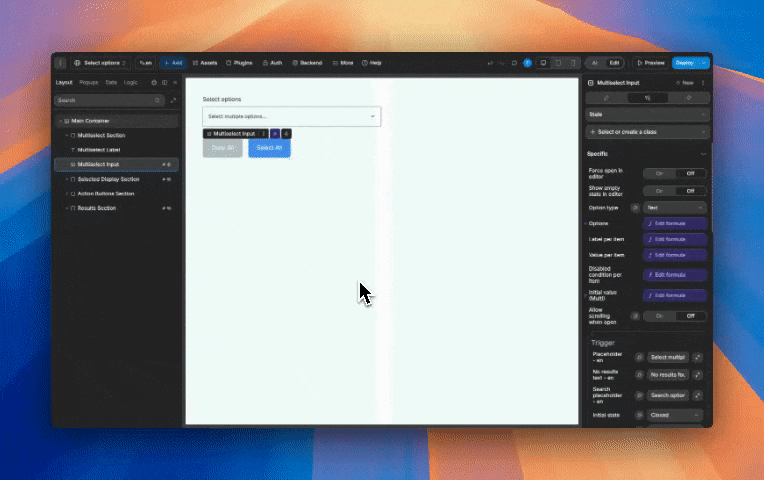Click the purple workflow icon on the element tag
The height and width of the screenshot is (480, 764).
275,134
